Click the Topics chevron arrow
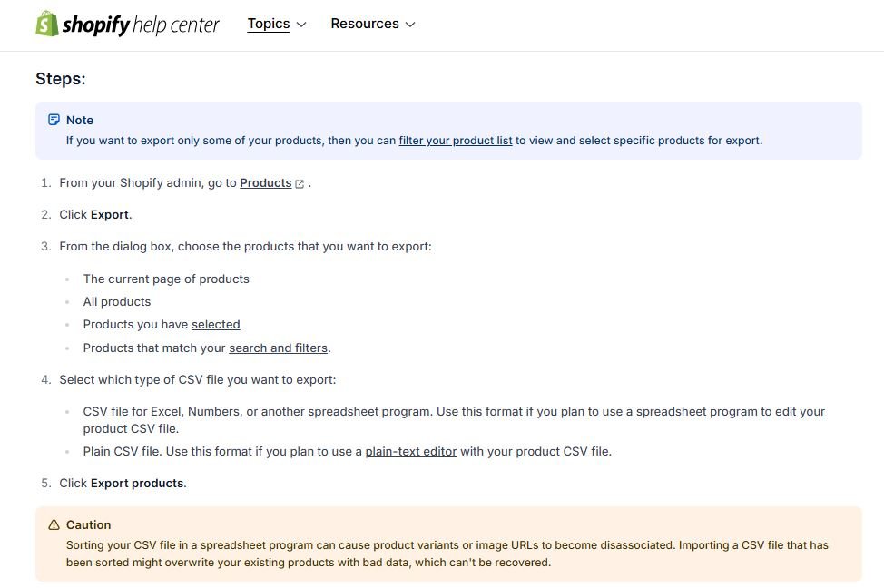Screen dimensions: 884x588 [x=301, y=24]
